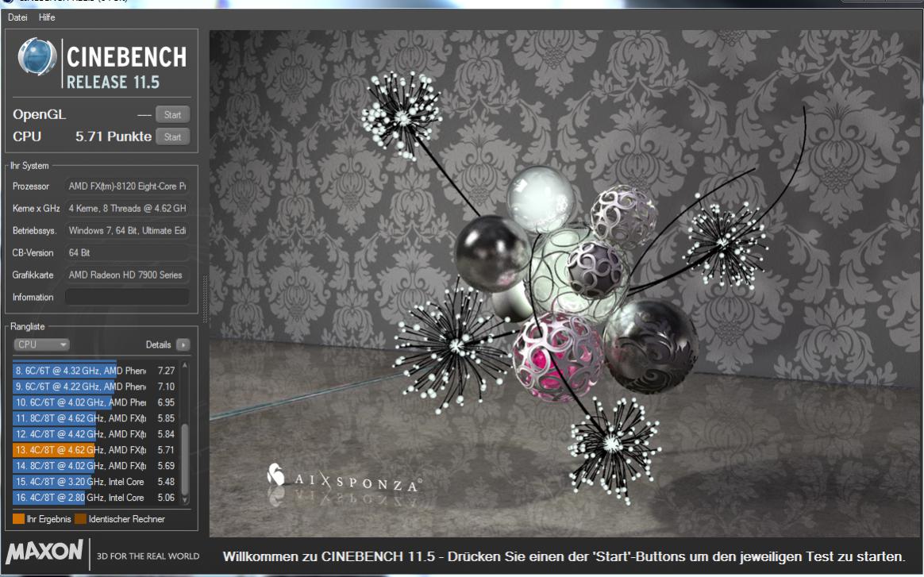Select the Kerne x GHz field
The height and width of the screenshot is (577, 924).
pos(127,208)
